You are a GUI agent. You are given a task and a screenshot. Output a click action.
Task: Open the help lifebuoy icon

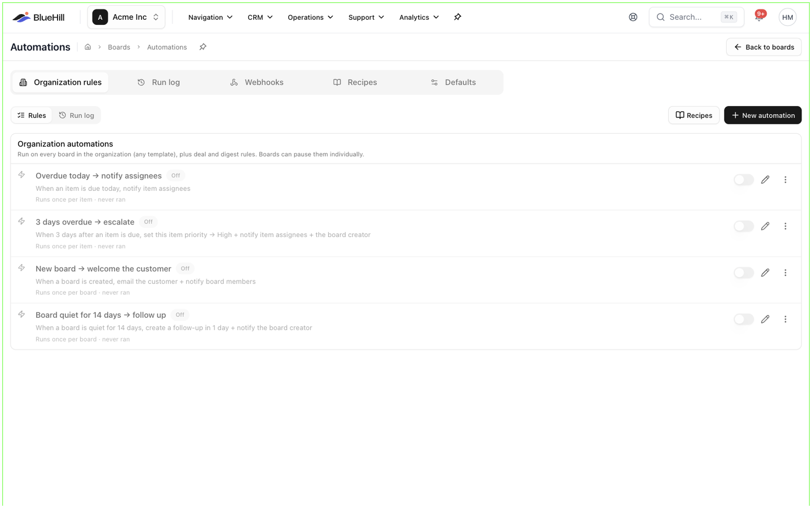(633, 17)
